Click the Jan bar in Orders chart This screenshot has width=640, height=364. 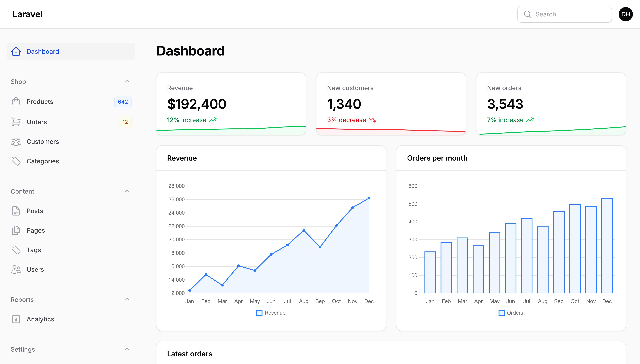[430, 273]
